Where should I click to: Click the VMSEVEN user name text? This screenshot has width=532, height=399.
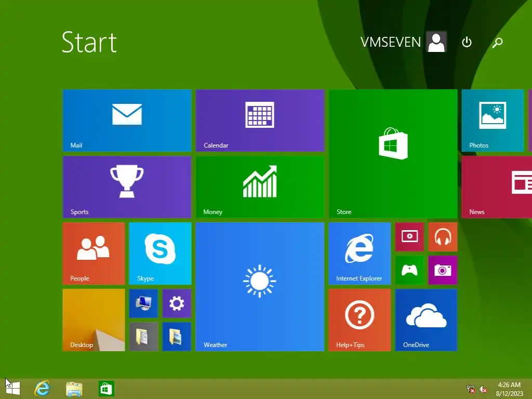coord(391,42)
